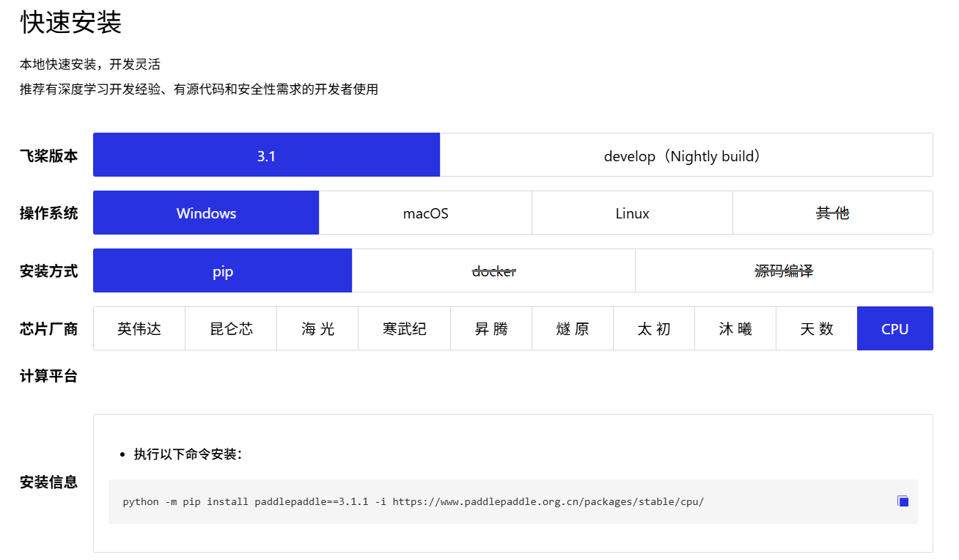Click 执行以下命令安装 bullet text

click(188, 454)
